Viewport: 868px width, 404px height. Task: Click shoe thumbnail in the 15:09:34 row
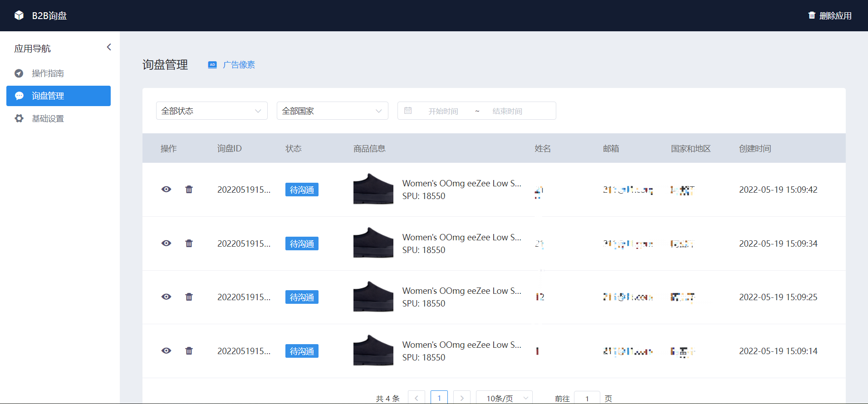pyautogui.click(x=373, y=243)
